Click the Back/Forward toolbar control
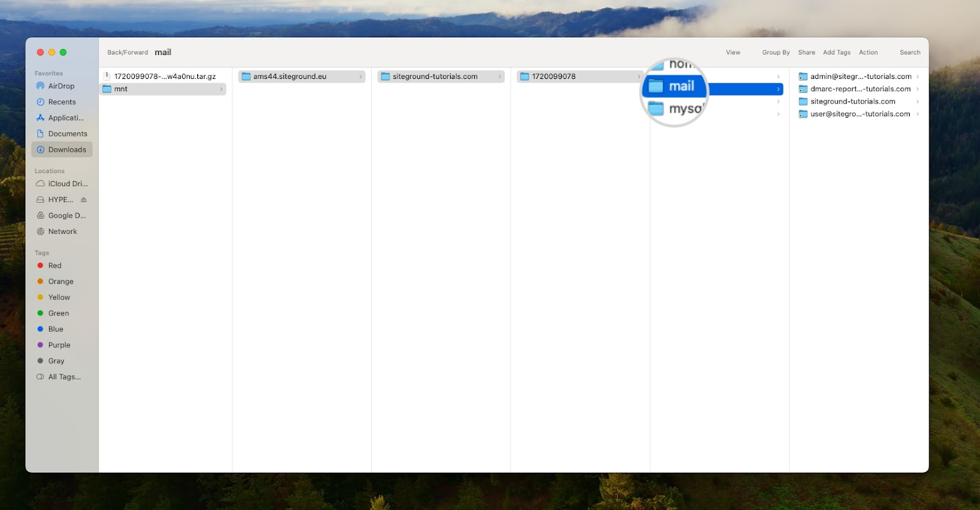This screenshot has width=980, height=510. 127,53
